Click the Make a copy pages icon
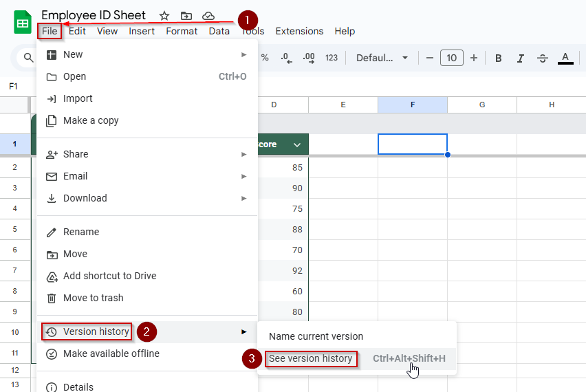Image resolution: width=586 pixels, height=392 pixels. coord(52,121)
